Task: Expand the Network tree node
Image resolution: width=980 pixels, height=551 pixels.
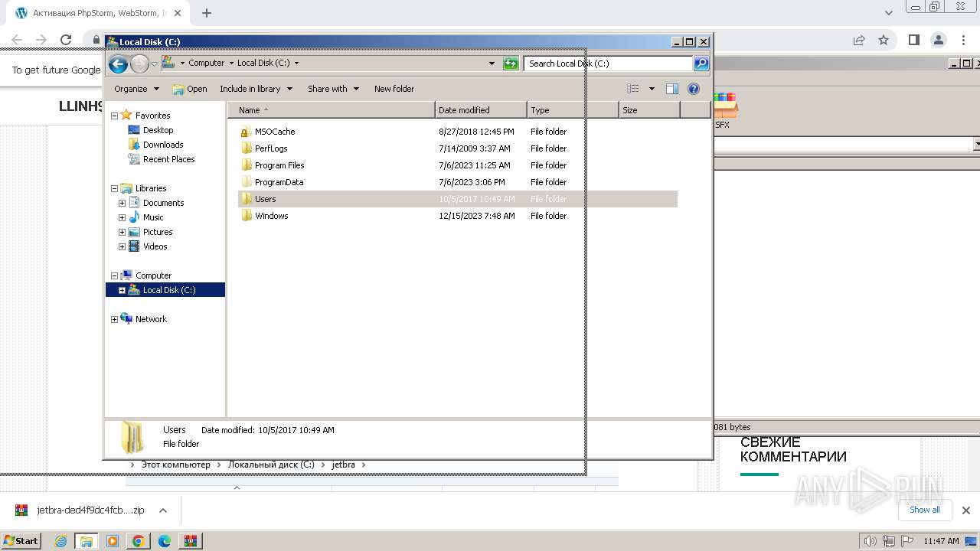Action: click(x=114, y=319)
